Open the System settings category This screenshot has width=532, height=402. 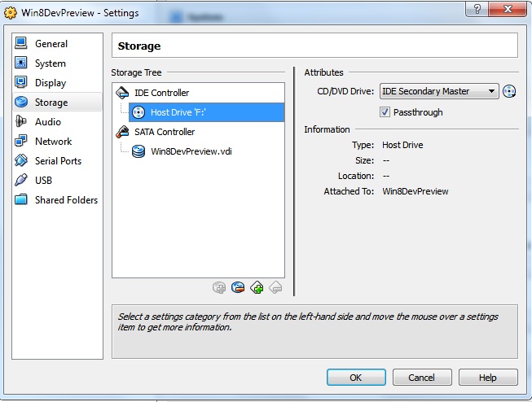click(x=50, y=63)
